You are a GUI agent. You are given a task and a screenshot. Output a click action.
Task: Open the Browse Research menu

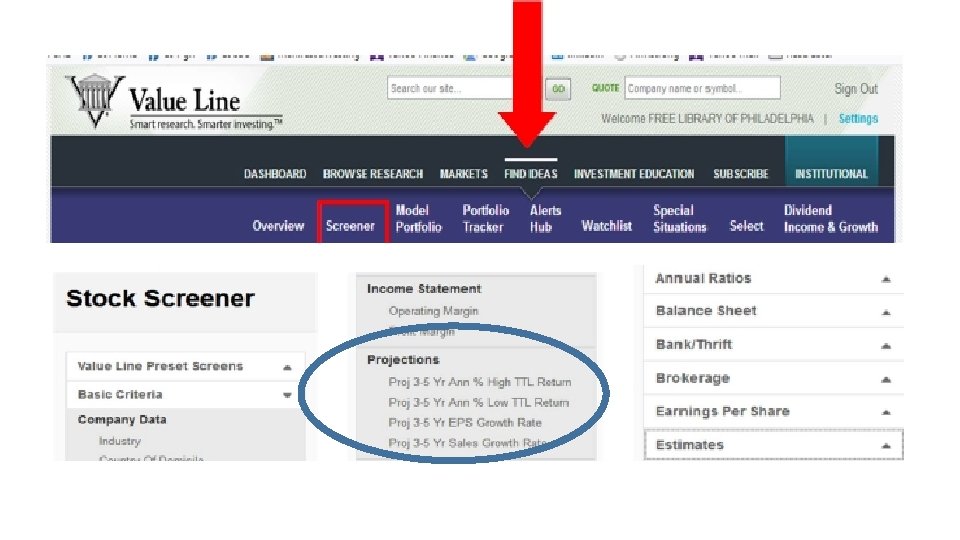click(x=373, y=174)
